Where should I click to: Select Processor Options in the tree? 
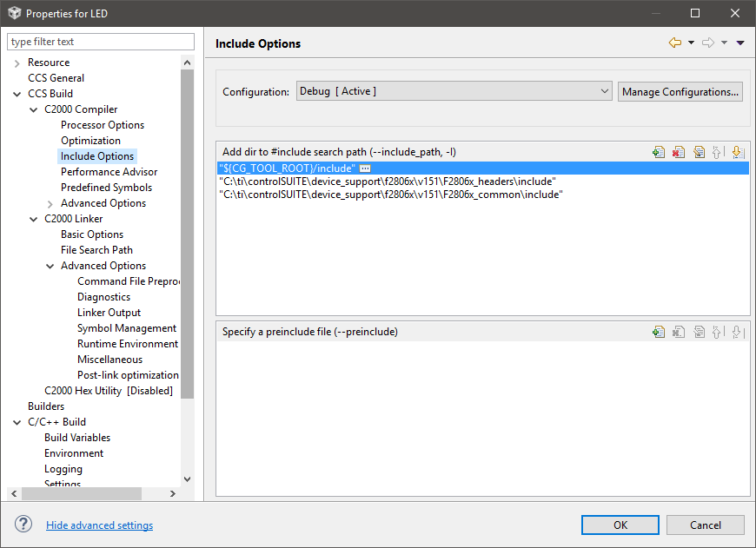[103, 125]
